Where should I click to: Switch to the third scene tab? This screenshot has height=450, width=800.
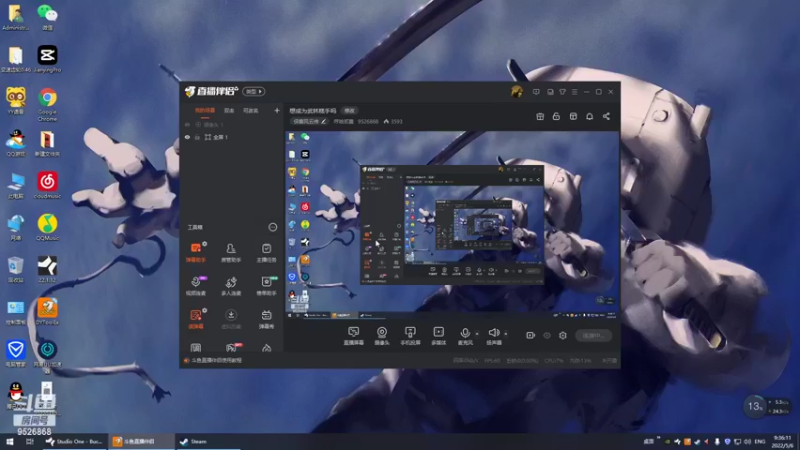(x=250, y=110)
